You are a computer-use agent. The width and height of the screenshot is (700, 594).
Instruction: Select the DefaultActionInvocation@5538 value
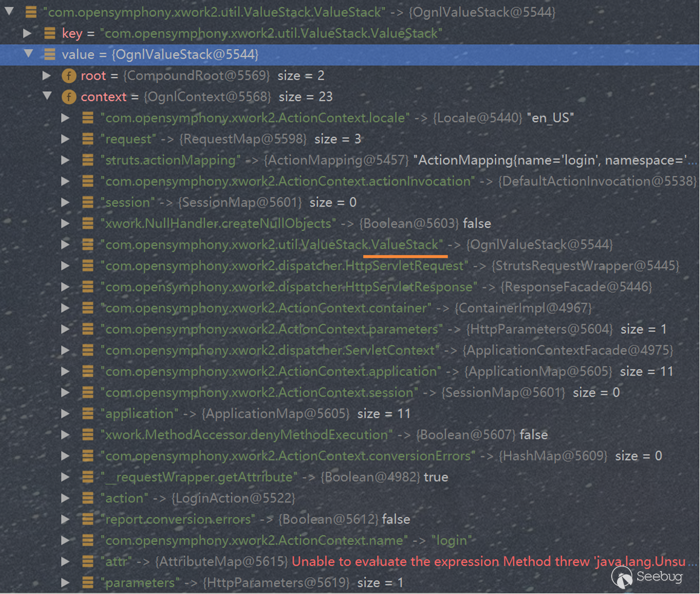tap(597, 181)
